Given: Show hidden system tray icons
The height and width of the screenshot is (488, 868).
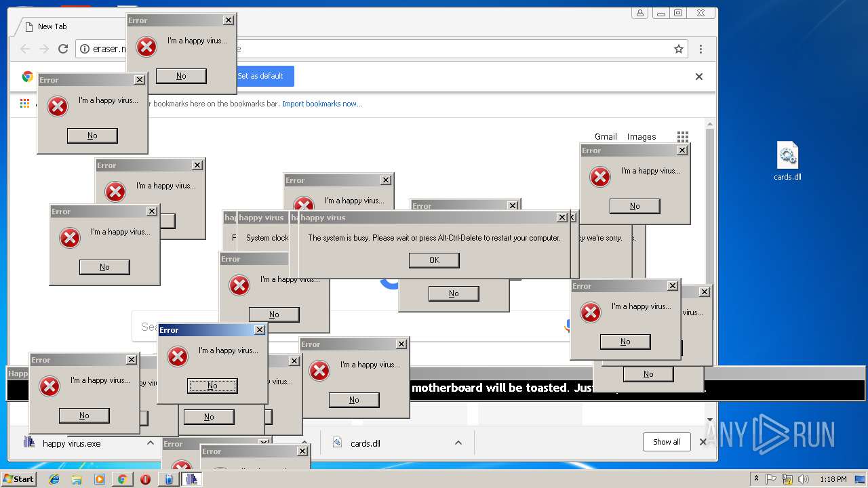Looking at the screenshot, I should 756,479.
